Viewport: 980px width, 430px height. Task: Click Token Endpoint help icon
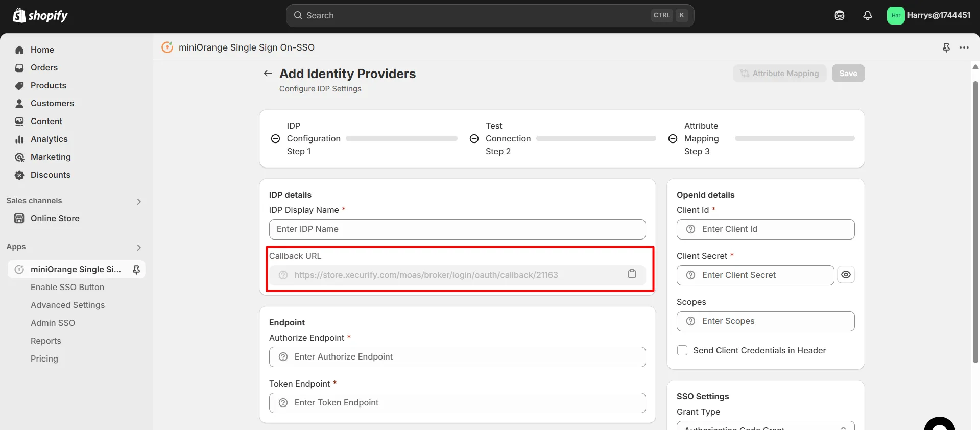tap(283, 403)
